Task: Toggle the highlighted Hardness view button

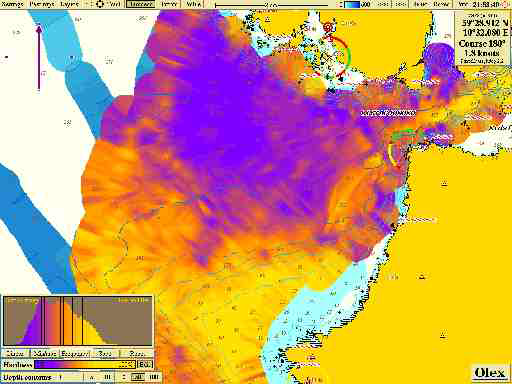Action: (x=140, y=4)
